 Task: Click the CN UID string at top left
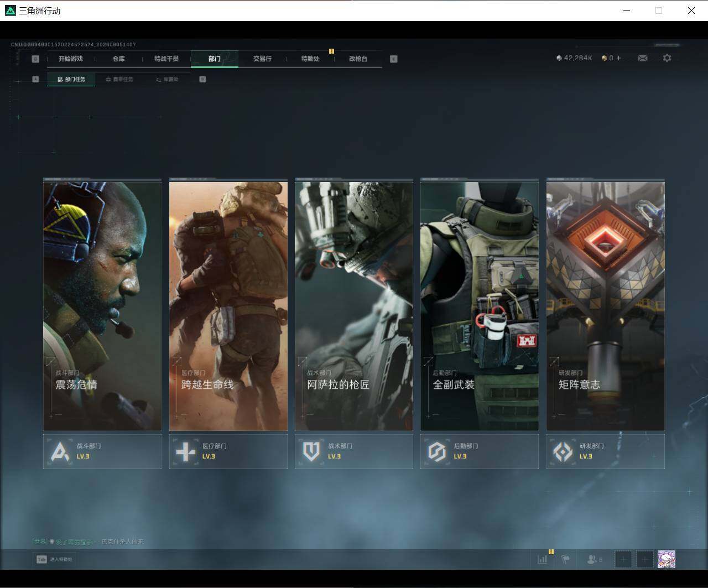click(74, 44)
